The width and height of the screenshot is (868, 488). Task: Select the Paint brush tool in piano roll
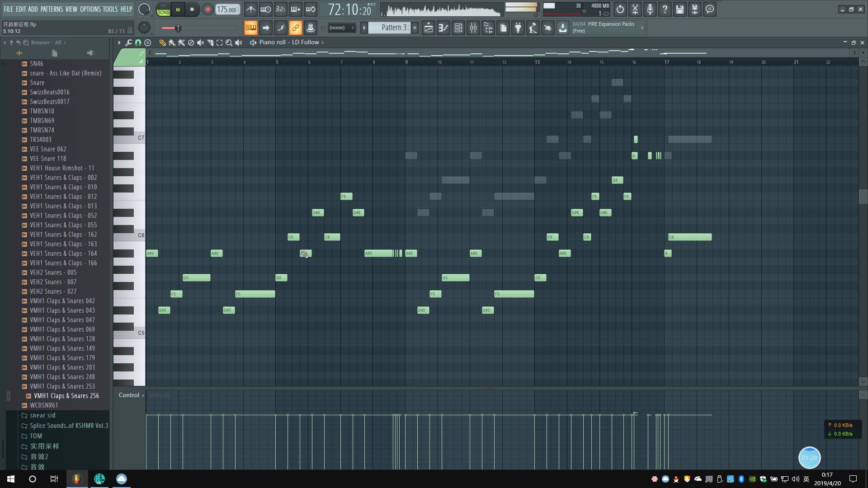click(172, 42)
